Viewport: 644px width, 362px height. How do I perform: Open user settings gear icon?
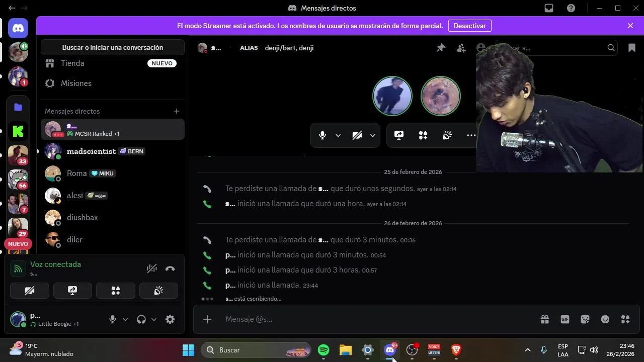[x=170, y=319]
